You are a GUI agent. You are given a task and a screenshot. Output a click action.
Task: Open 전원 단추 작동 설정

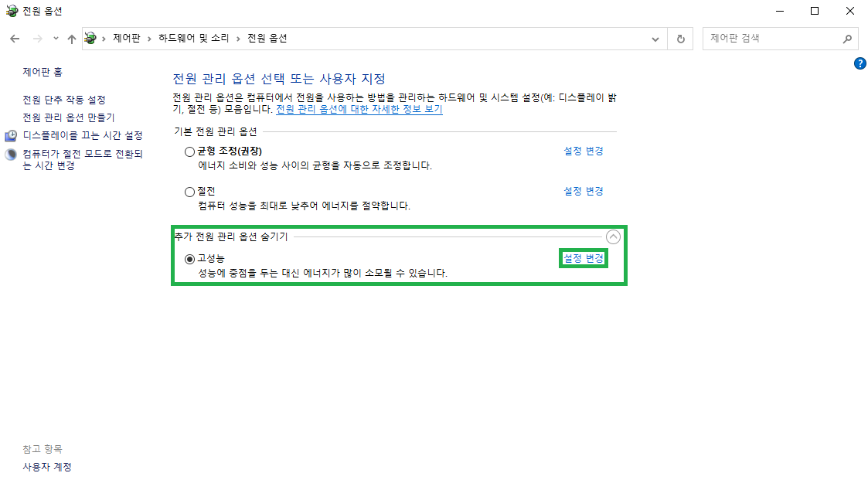63,100
